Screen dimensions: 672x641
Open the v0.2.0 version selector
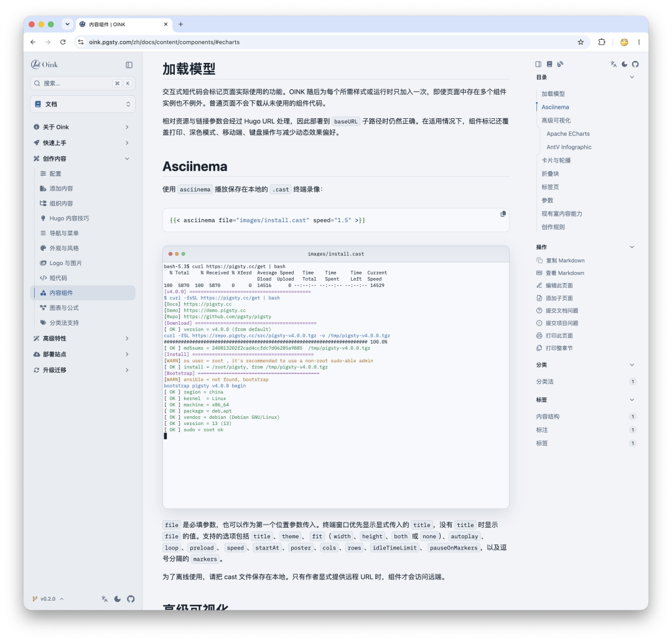coord(48,599)
